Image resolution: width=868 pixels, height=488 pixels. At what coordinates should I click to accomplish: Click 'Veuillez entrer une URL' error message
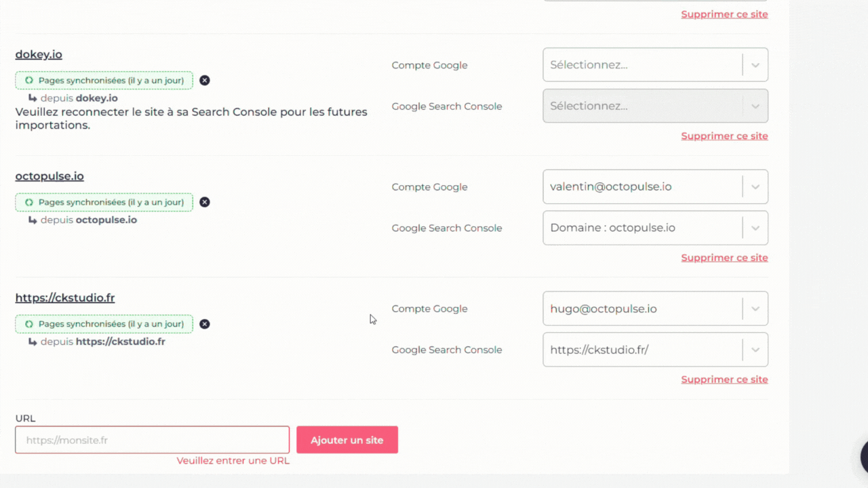pos(233,461)
